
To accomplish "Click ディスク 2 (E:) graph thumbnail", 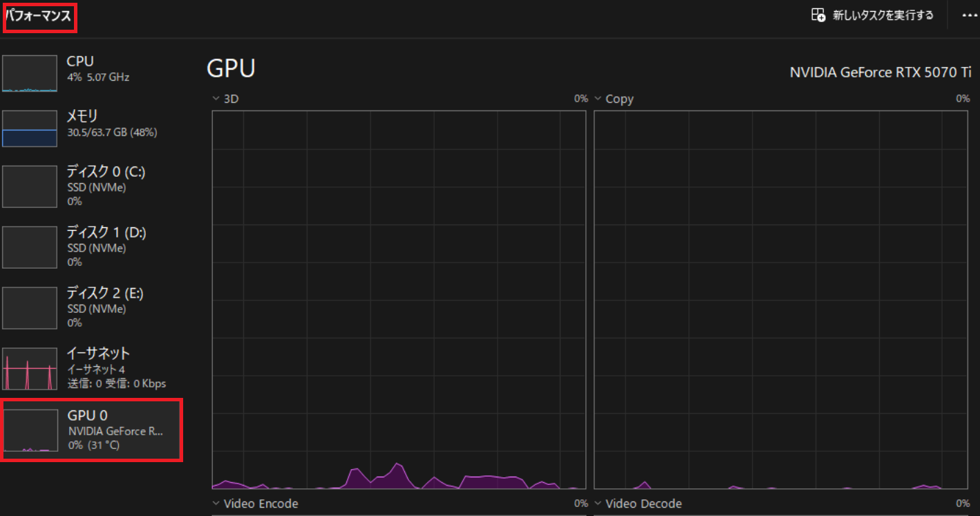I will pos(30,308).
